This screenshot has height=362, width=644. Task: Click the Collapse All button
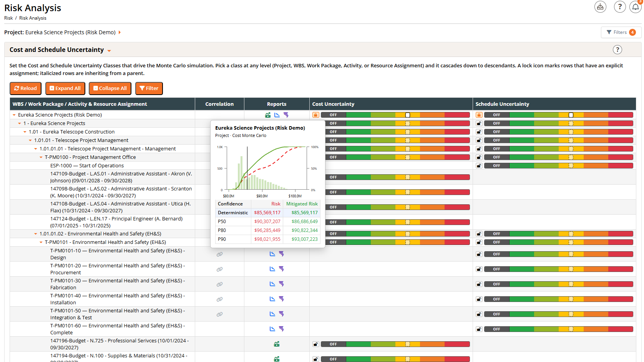pos(110,88)
